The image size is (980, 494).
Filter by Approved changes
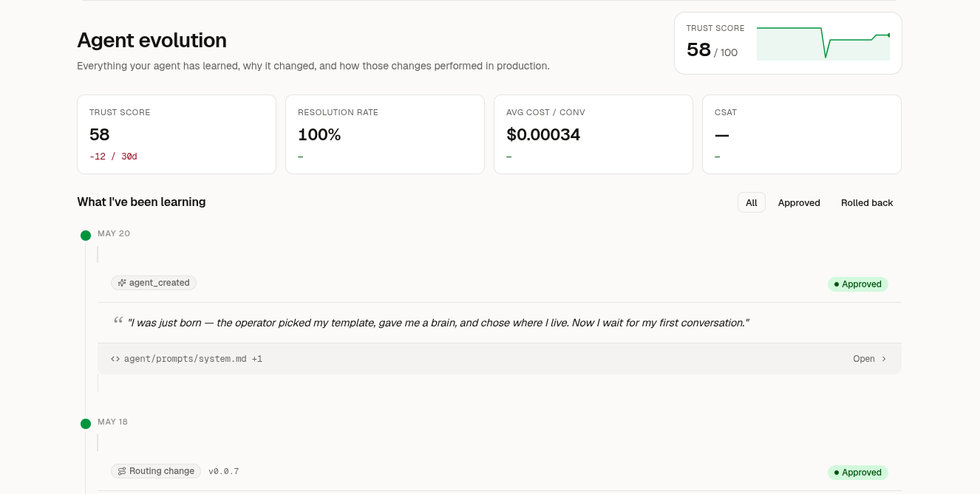pos(799,202)
